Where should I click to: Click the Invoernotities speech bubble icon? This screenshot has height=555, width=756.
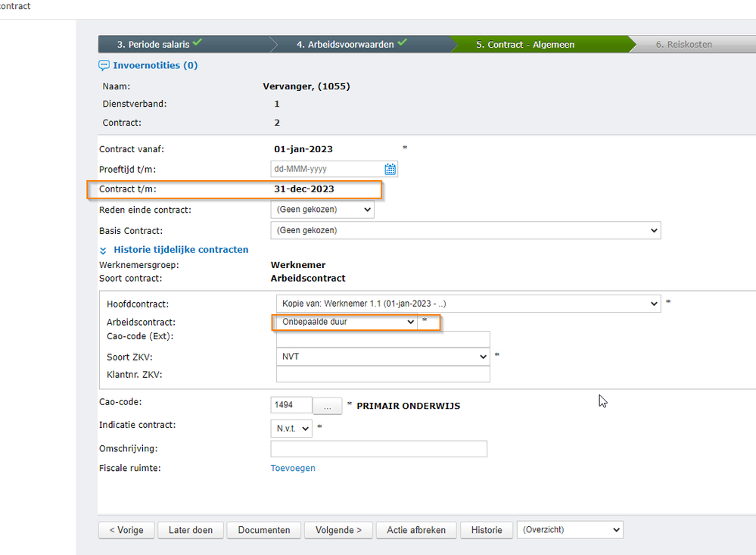104,66
